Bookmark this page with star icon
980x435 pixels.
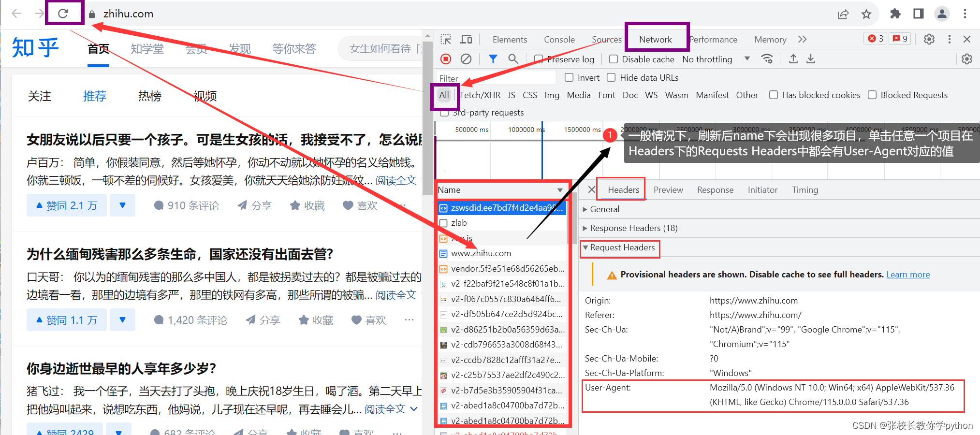tap(866, 14)
